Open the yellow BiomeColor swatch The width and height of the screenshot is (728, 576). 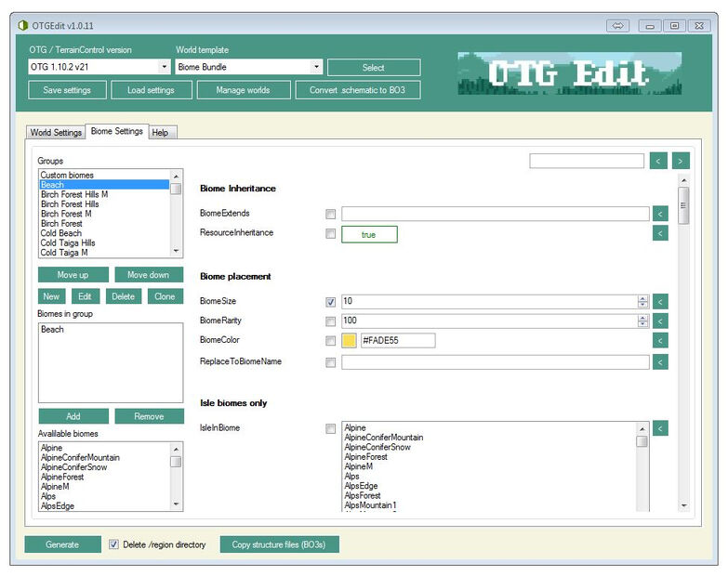tap(350, 340)
